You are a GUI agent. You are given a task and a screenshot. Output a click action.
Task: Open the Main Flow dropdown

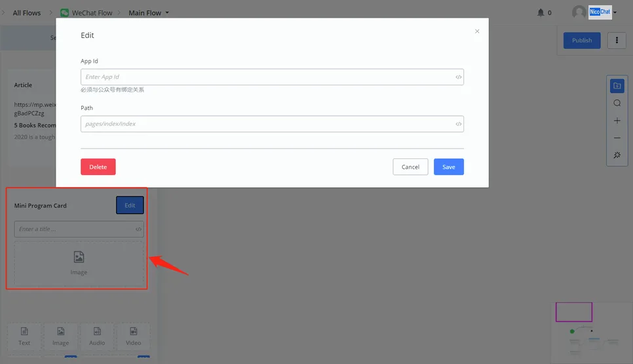(149, 13)
